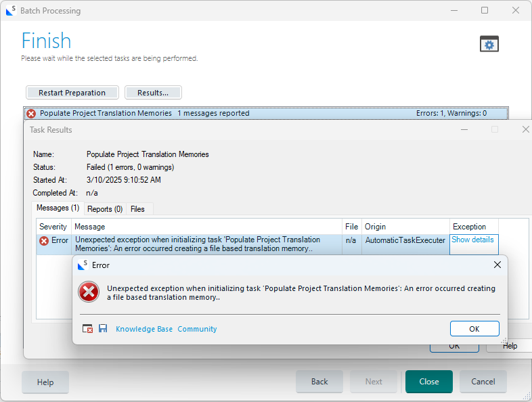Click the Back button
Viewport: 532px width, 402px height.
(319, 382)
